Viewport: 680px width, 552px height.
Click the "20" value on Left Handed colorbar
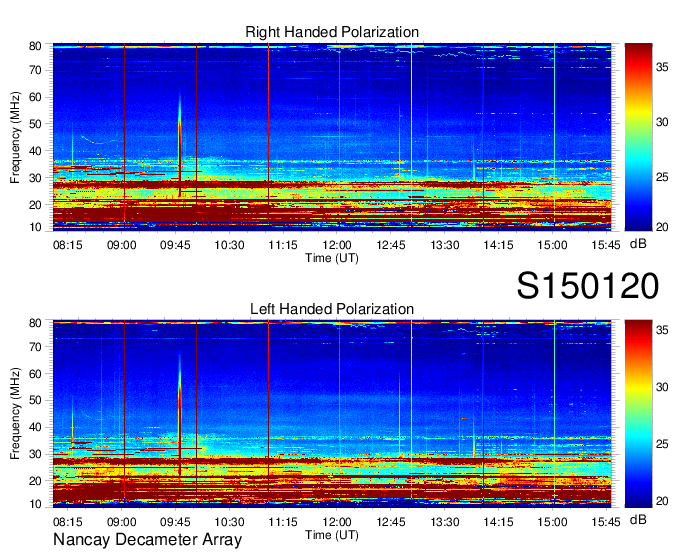[662, 501]
